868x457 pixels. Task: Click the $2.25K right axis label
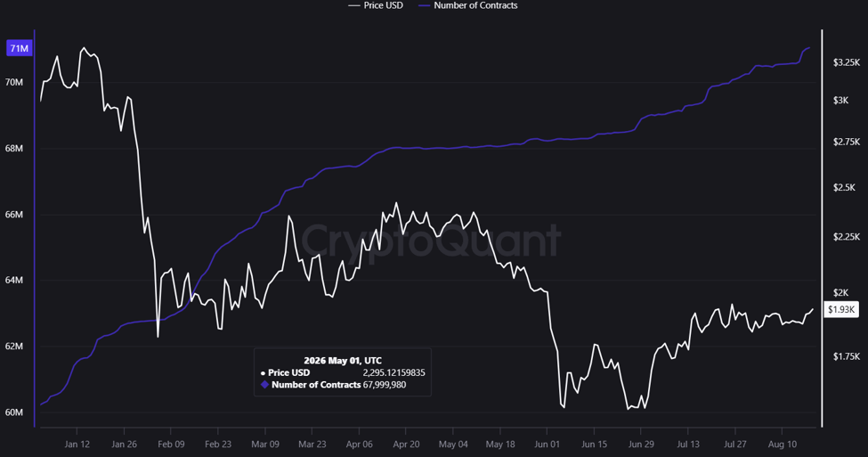(x=847, y=237)
